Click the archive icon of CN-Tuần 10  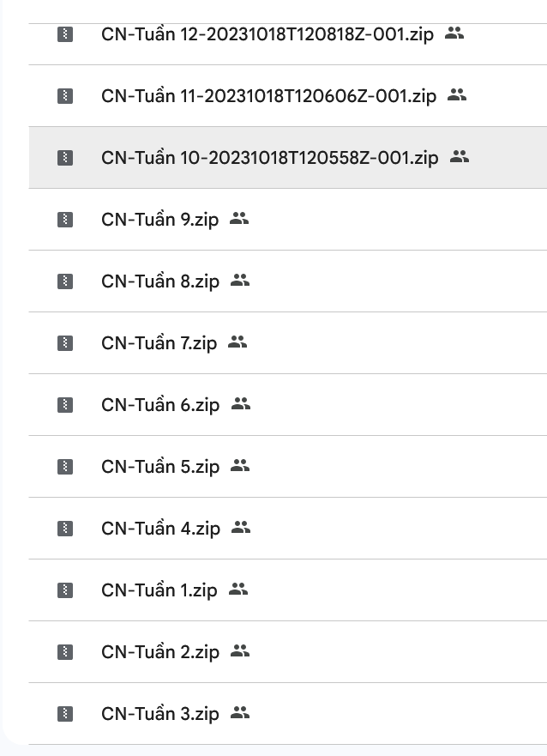[65, 158]
